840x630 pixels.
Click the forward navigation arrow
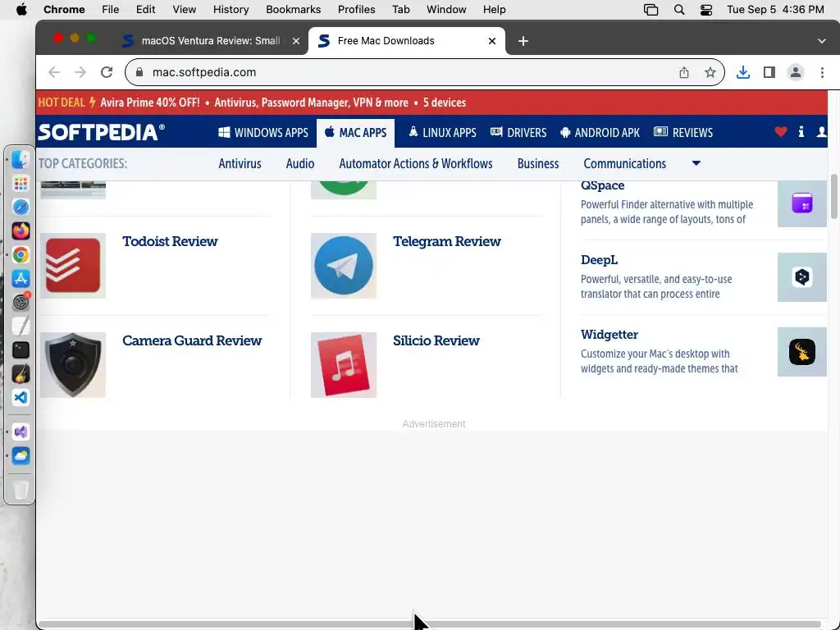pos(80,72)
